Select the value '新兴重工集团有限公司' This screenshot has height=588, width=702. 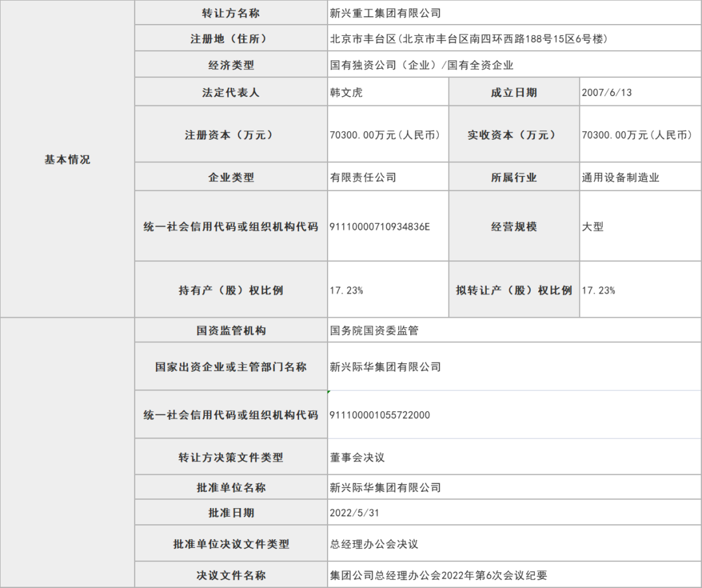click(385, 14)
